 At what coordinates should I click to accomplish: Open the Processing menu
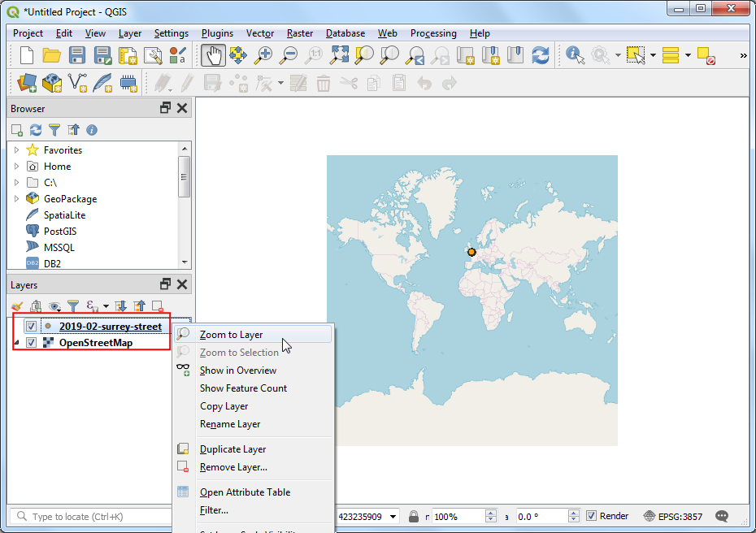432,33
